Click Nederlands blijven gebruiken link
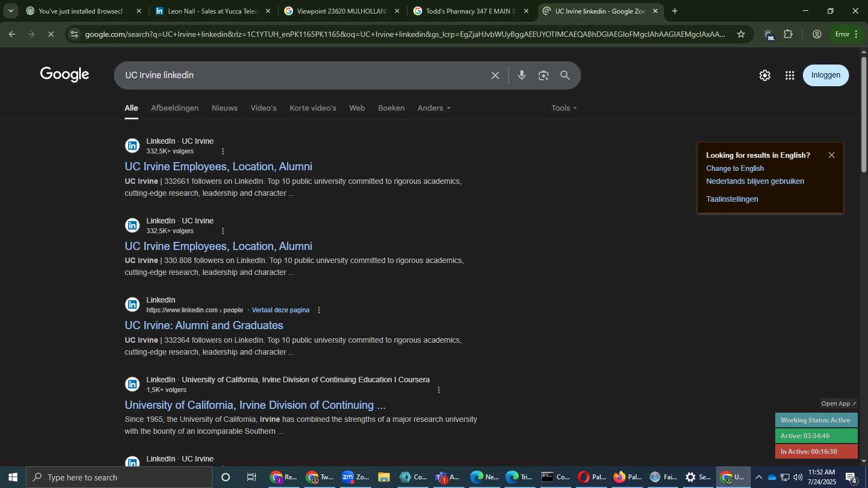Screen dimensions: 868x488 click(x=755, y=182)
